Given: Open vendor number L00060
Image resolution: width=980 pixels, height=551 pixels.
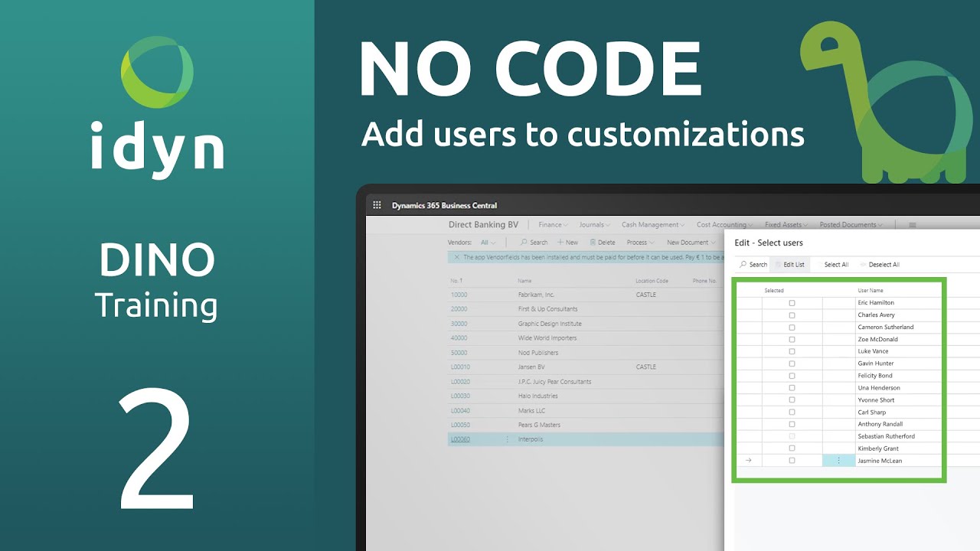Looking at the screenshot, I should (460, 439).
